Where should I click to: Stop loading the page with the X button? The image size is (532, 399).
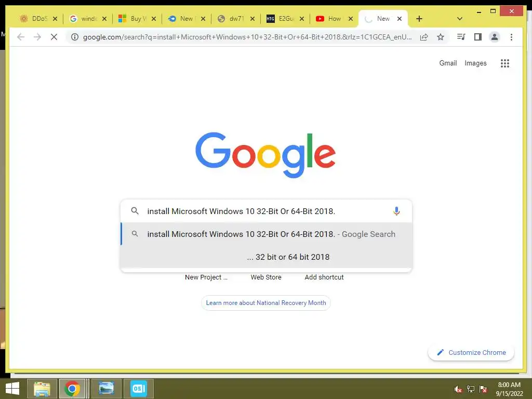click(54, 37)
